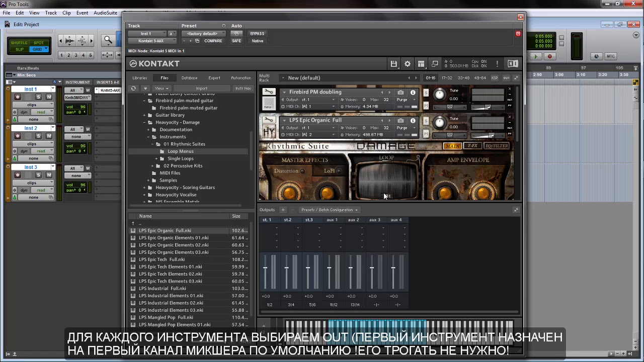Click the MTC button in Pro Tools
Image resolution: width=644 pixels, height=362 pixels.
pyautogui.click(x=610, y=56)
